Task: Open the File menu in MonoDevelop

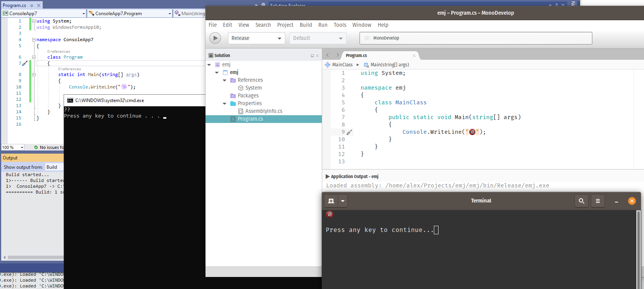Action: [x=213, y=25]
